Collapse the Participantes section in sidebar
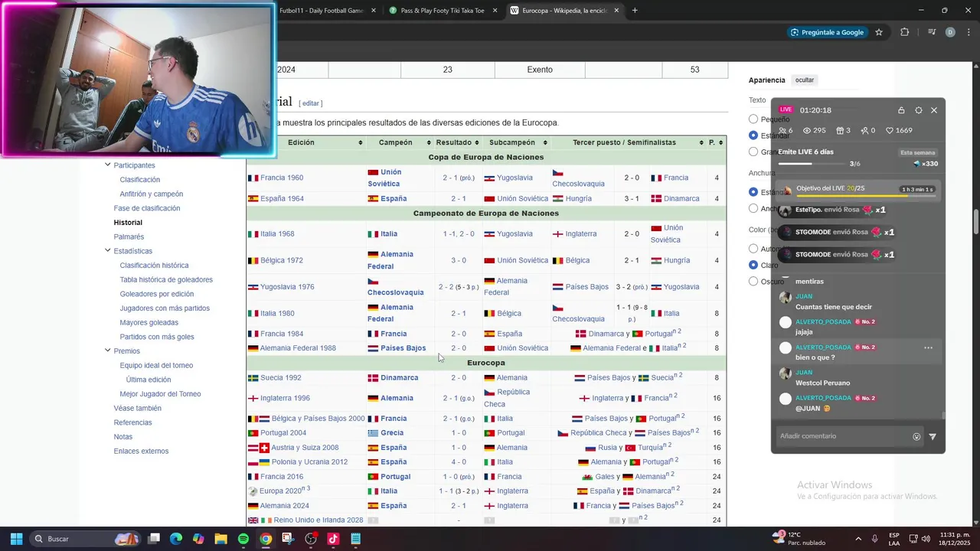This screenshot has height=551, width=980. pyautogui.click(x=107, y=165)
